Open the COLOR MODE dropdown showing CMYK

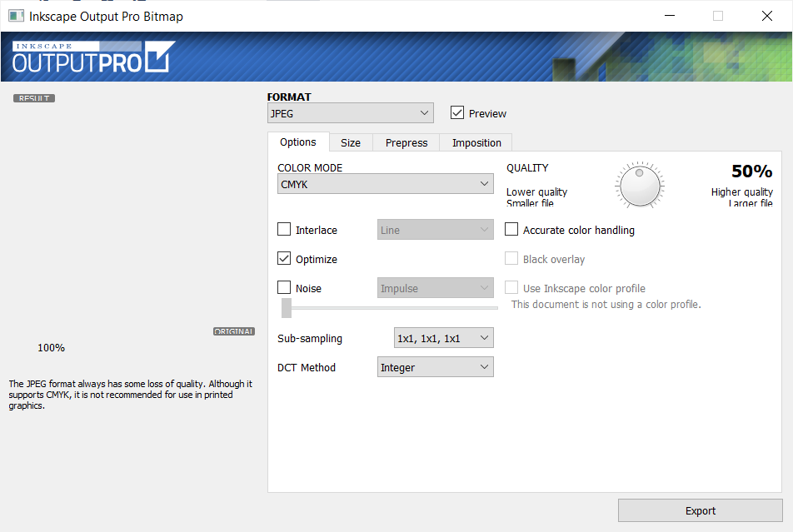click(386, 184)
